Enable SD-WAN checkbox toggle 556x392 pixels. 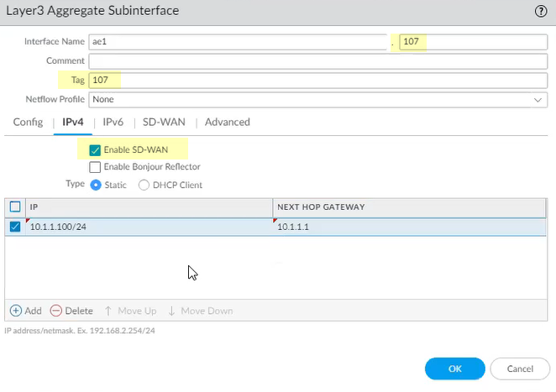click(x=95, y=150)
